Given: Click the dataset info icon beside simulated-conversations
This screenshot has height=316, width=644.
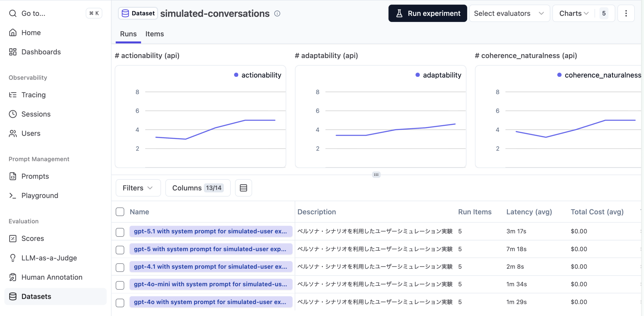Looking at the screenshot, I should coord(277,14).
